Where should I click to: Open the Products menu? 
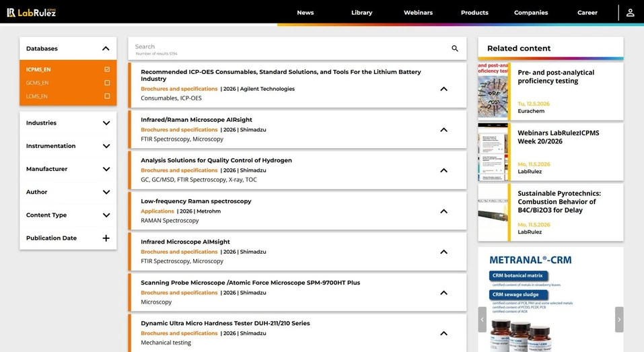coord(474,13)
